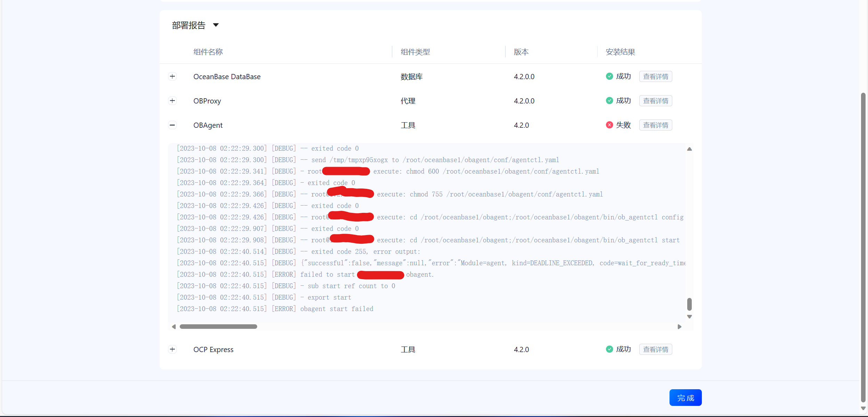
Task: Click OCP Express success check icon
Action: click(609, 349)
